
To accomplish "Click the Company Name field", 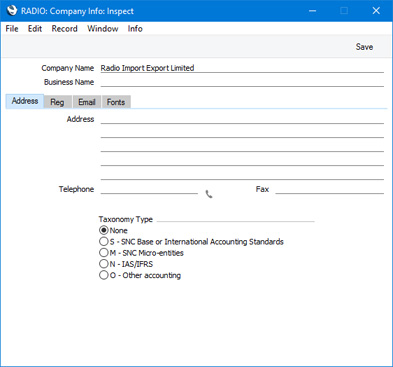I will 242,68.
